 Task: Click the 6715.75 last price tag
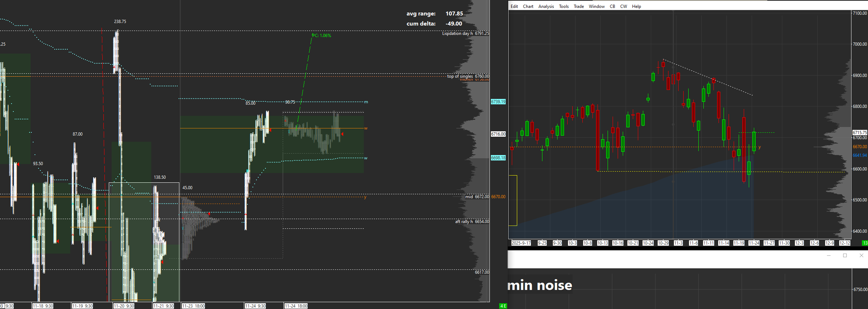[860, 133]
